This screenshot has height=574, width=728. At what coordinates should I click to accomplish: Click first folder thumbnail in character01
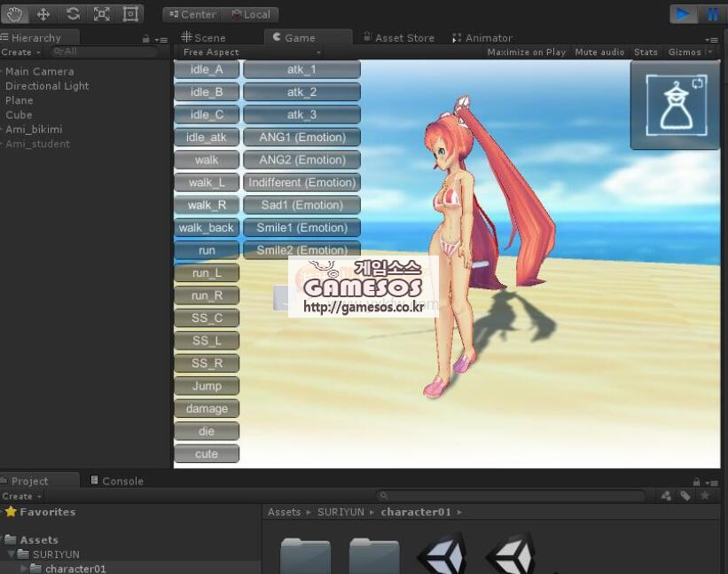(306, 556)
